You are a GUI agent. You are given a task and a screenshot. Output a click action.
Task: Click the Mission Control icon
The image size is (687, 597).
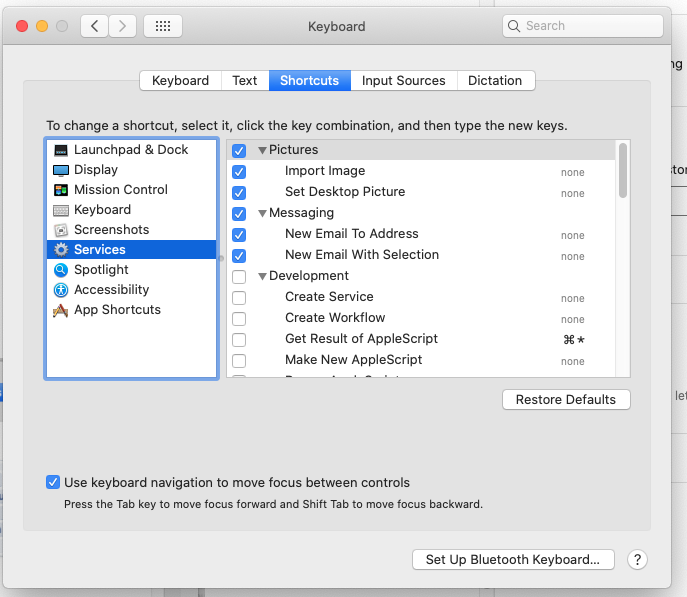point(61,190)
